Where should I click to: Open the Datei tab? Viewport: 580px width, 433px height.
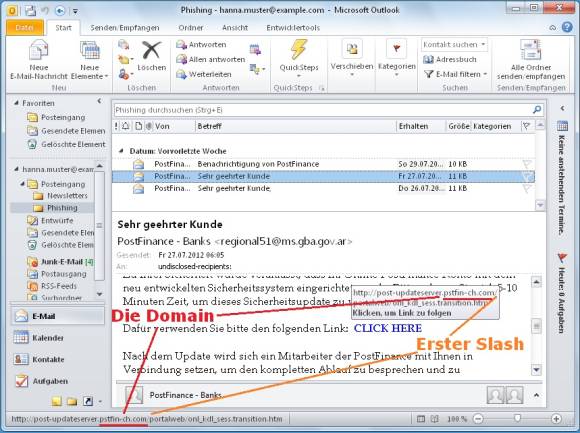coord(25,28)
